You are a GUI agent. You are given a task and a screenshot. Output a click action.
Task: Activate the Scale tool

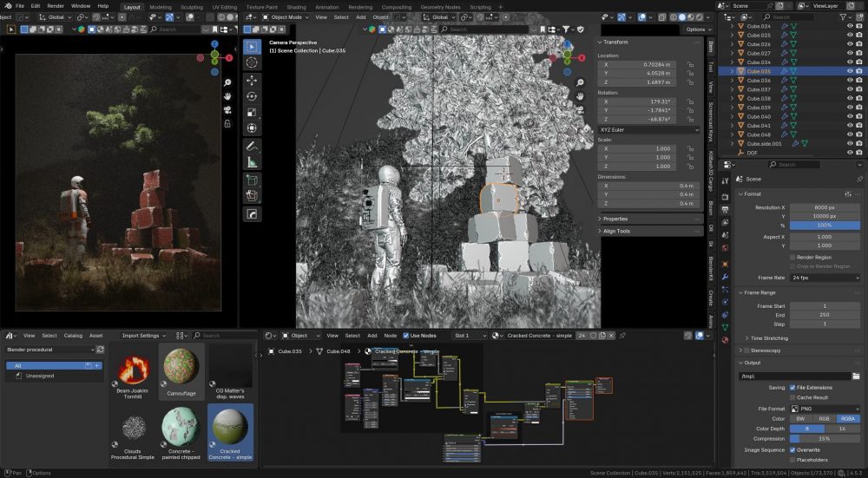252,112
